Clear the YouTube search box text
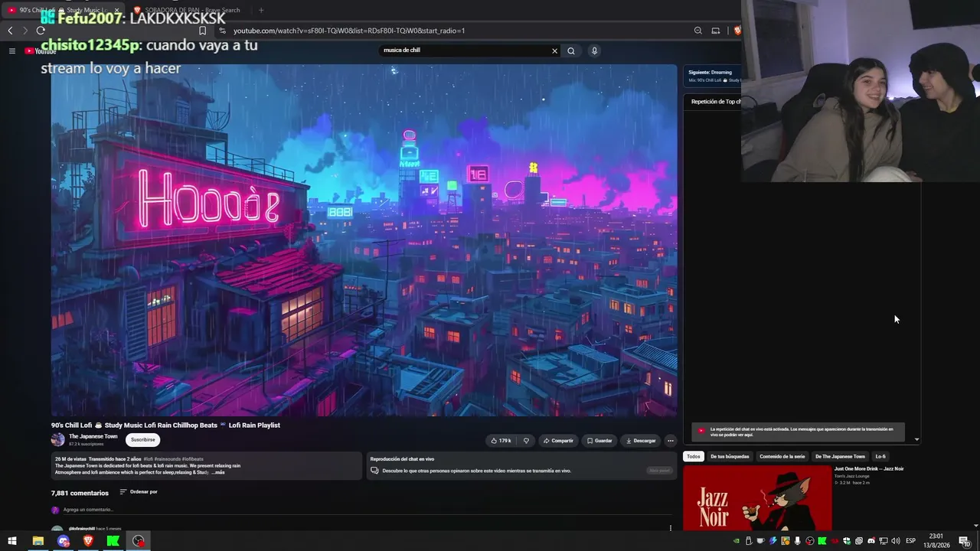The height and width of the screenshot is (551, 980). (x=554, y=51)
